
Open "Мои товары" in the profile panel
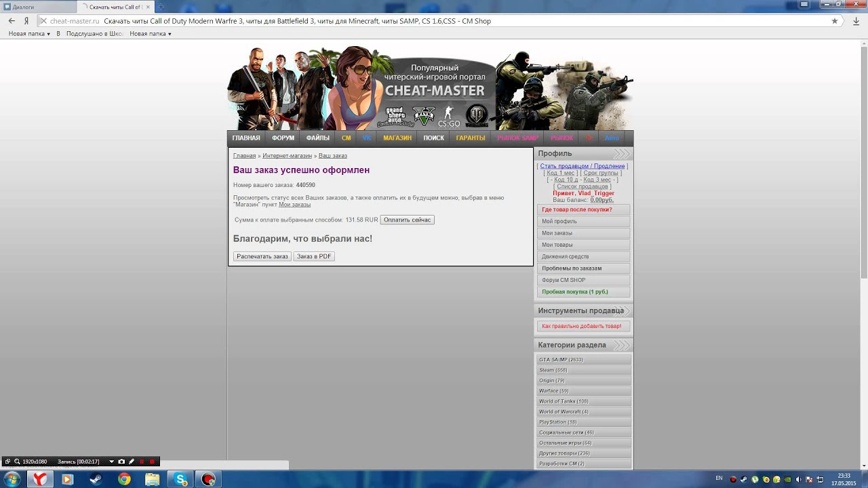click(x=583, y=245)
